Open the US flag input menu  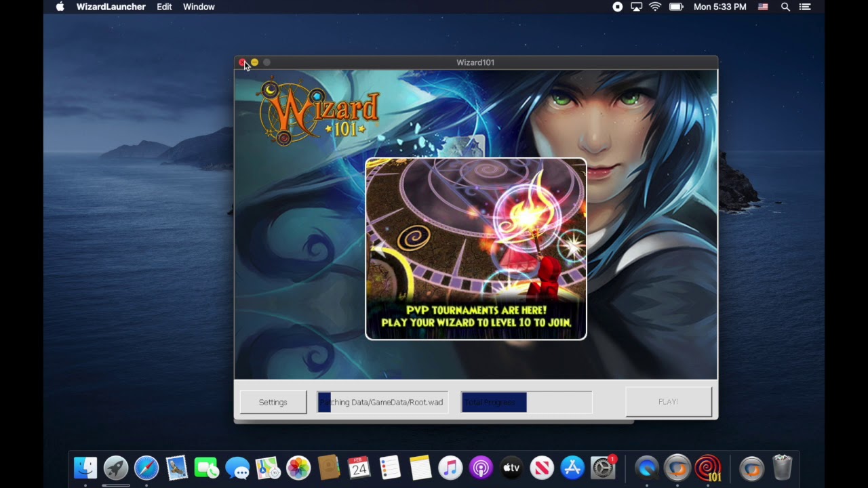[763, 7]
